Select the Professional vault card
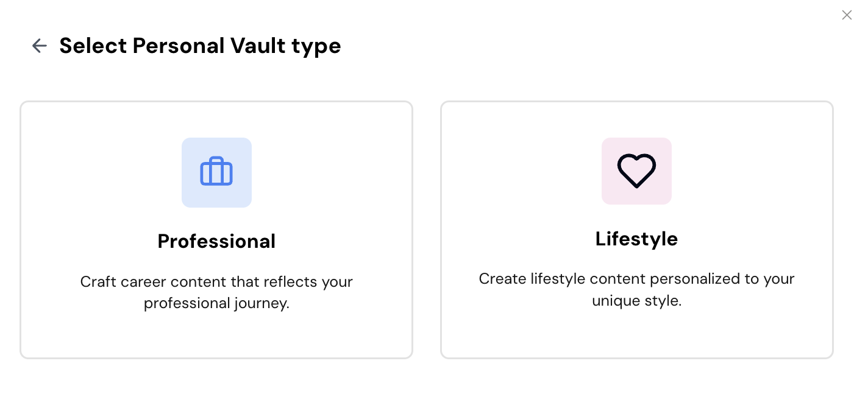The height and width of the screenshot is (397, 868). pyautogui.click(x=216, y=230)
